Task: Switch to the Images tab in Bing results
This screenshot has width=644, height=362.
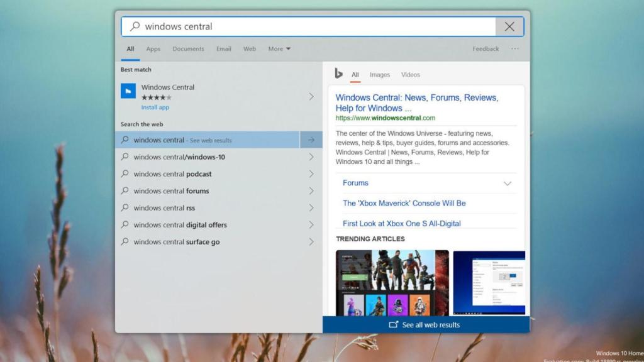Action: click(x=380, y=74)
